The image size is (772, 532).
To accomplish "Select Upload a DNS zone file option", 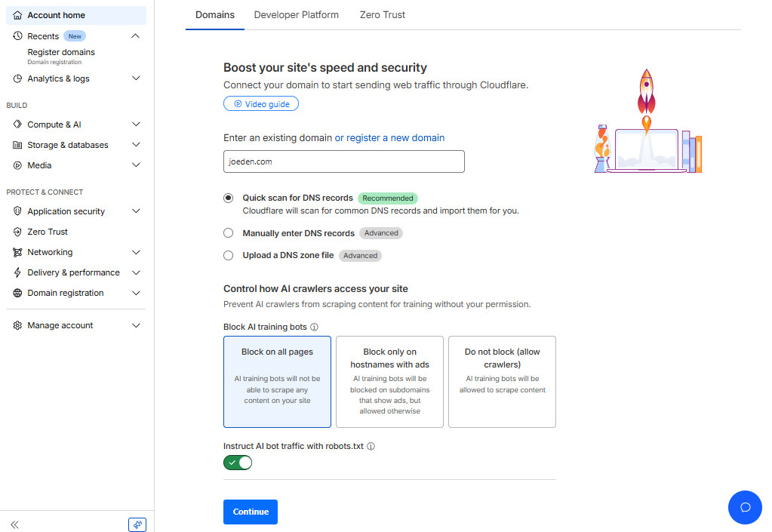I will pyautogui.click(x=229, y=256).
